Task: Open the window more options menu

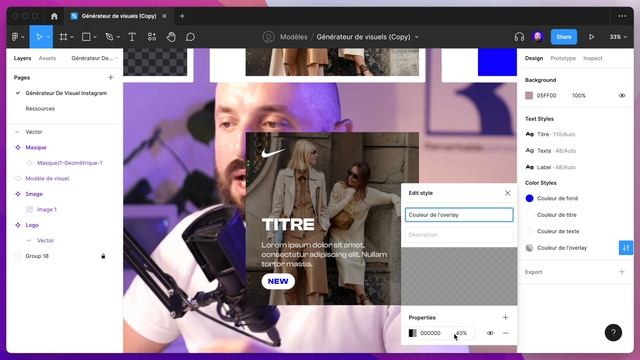Action: tap(622, 16)
